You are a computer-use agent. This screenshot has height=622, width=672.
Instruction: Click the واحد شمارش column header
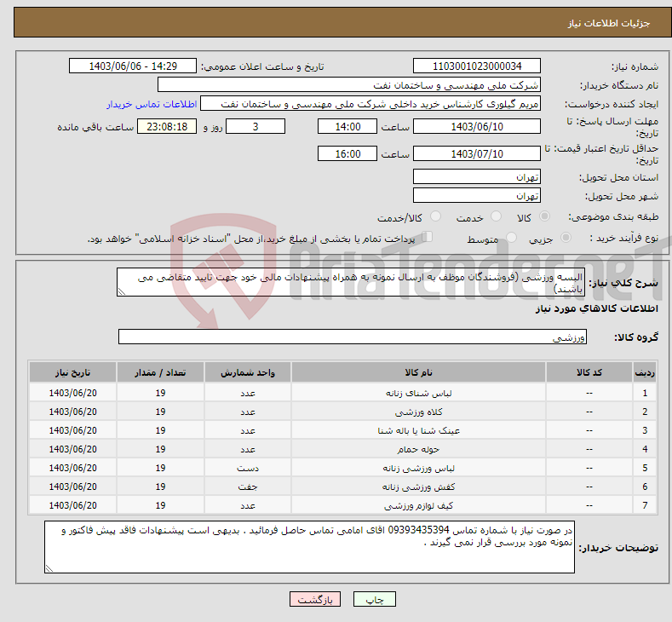[x=248, y=372]
